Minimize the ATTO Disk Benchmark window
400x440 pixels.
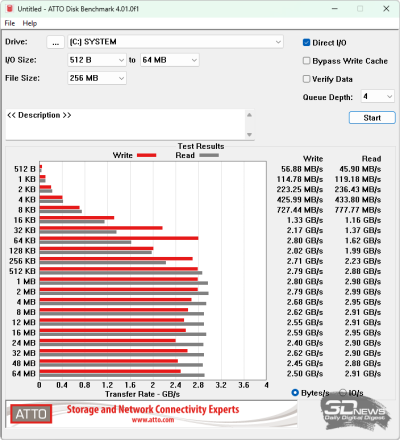[335, 9]
